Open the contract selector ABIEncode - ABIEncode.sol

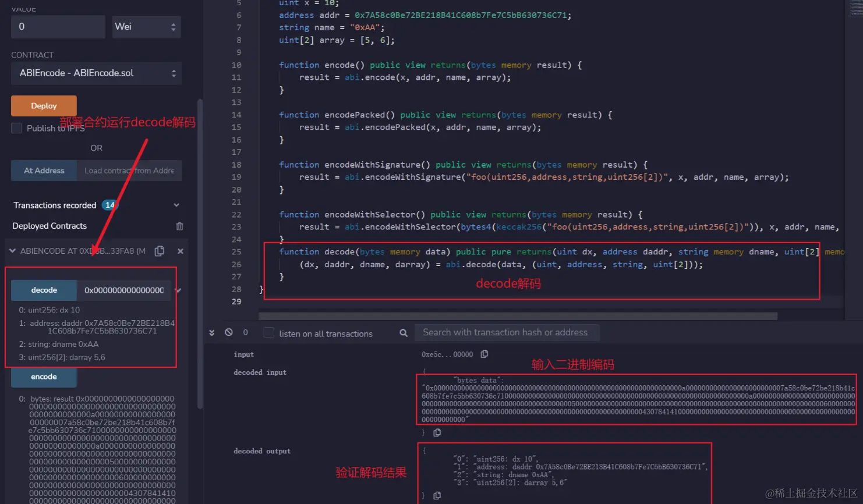96,73
